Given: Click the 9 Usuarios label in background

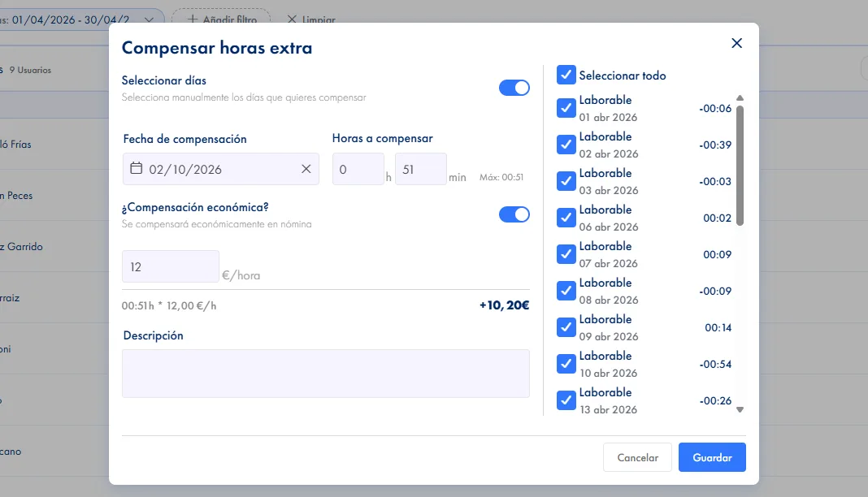Looking at the screenshot, I should coord(30,70).
